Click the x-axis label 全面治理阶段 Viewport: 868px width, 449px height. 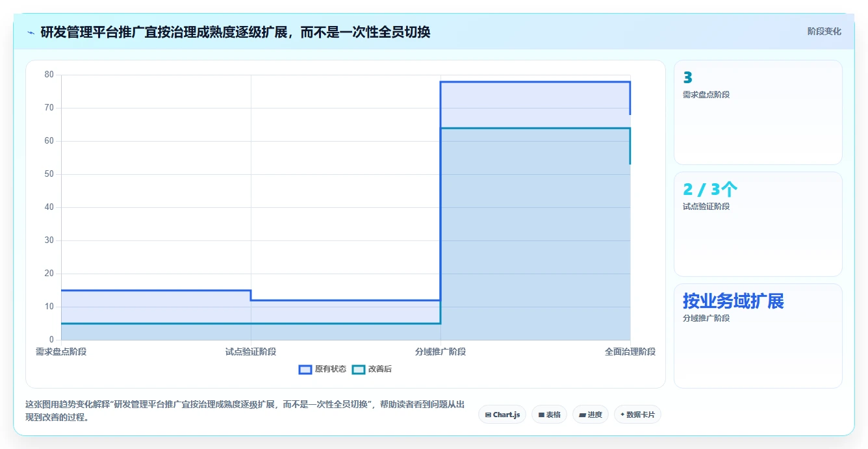click(630, 352)
